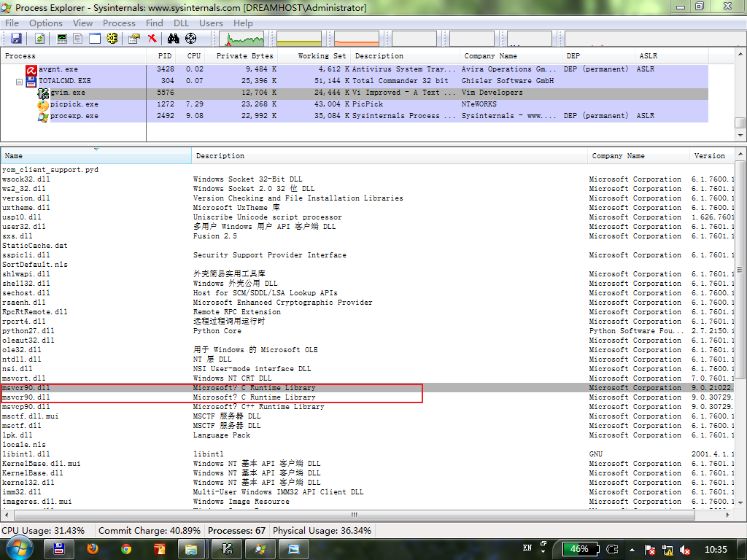Open the Users menu

click(211, 23)
